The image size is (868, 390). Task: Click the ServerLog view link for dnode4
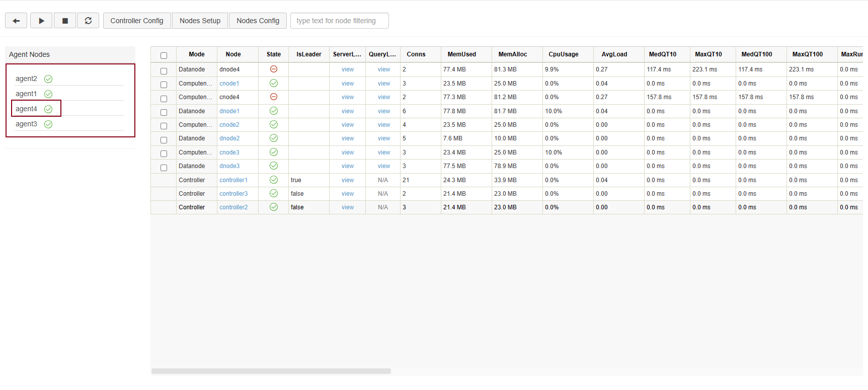click(x=348, y=69)
